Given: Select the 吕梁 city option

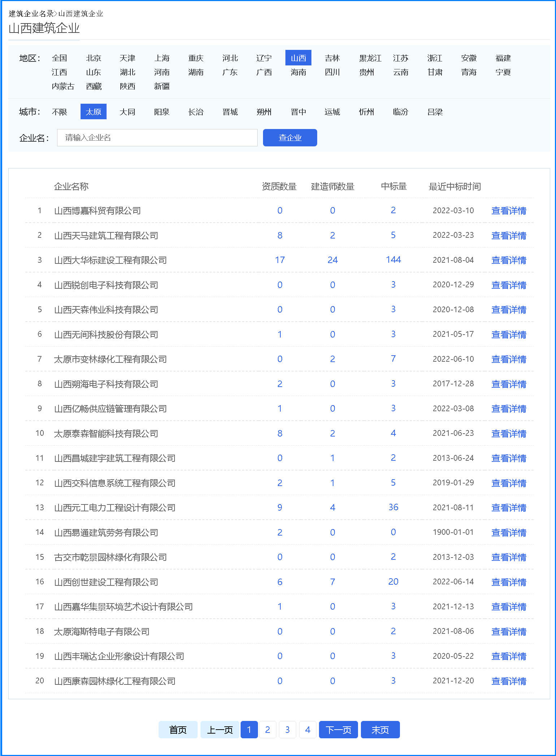Looking at the screenshot, I should coord(435,112).
